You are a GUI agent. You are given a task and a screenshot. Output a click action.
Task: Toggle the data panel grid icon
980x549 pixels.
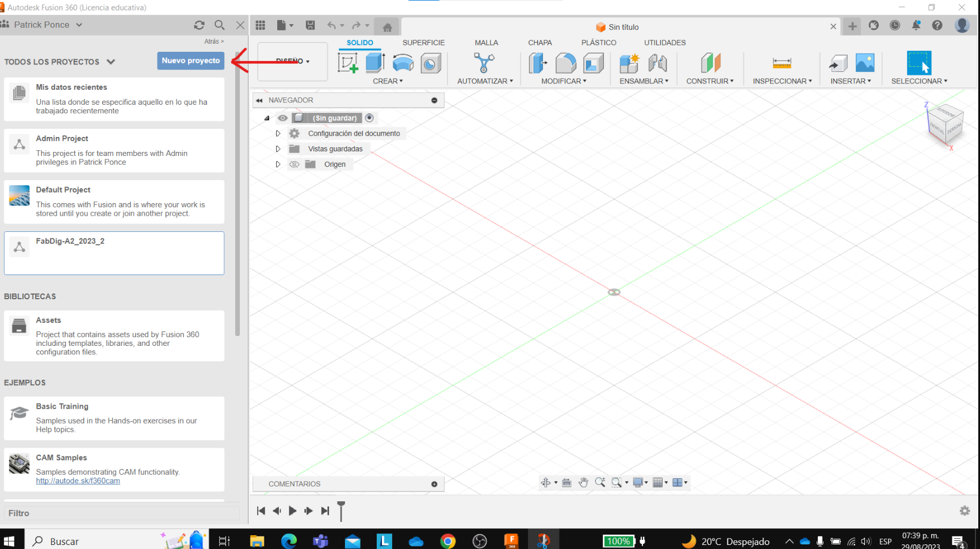(x=261, y=25)
